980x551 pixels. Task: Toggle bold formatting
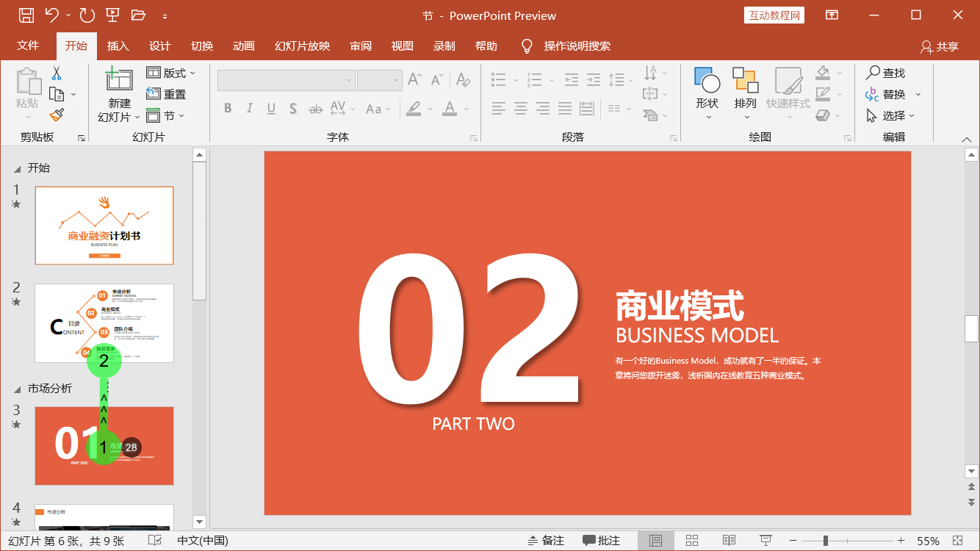pos(228,109)
